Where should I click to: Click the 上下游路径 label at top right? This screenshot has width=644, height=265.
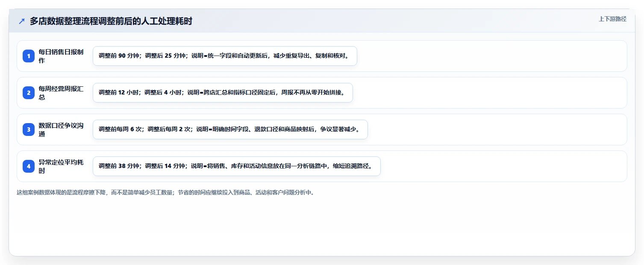coord(612,19)
